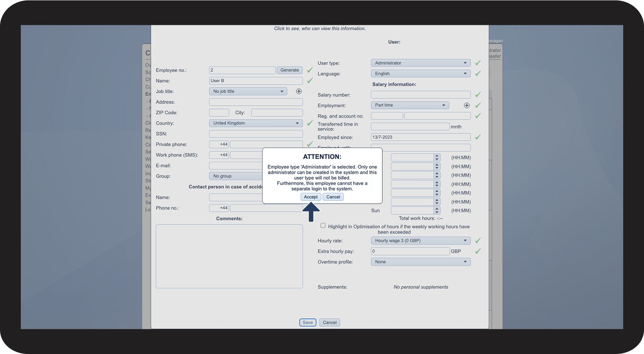Add a new job title plus icon
Viewport: 644px width, 354px height.
click(x=299, y=92)
